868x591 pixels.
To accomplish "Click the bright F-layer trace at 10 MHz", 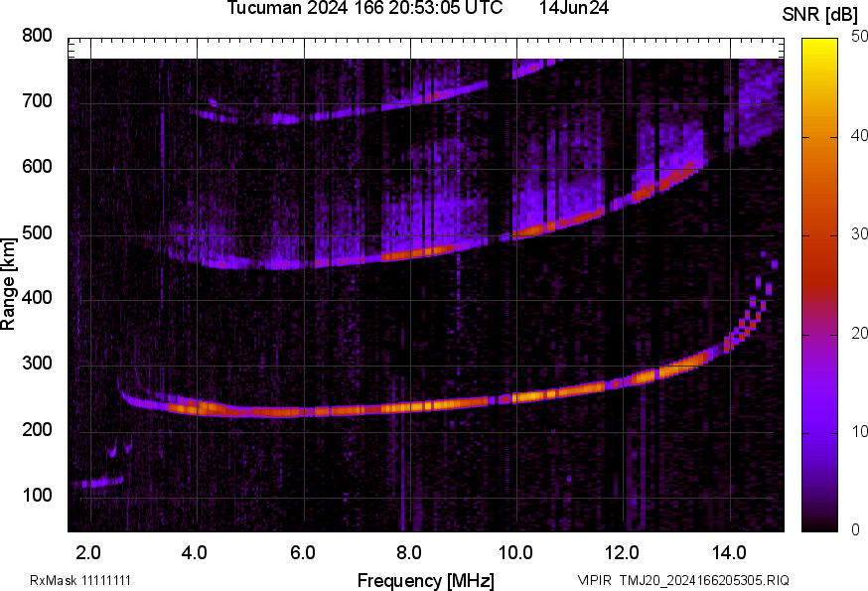I will [517, 397].
